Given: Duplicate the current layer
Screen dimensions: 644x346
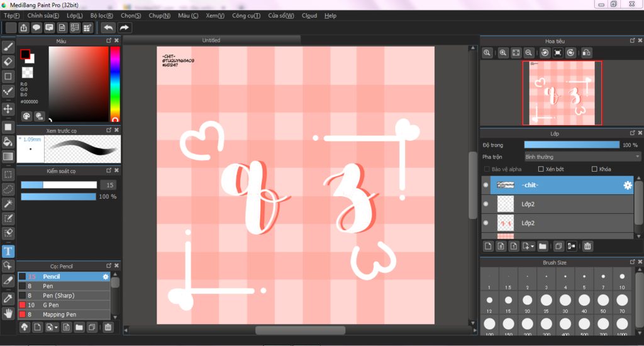Looking at the screenshot, I should point(558,246).
